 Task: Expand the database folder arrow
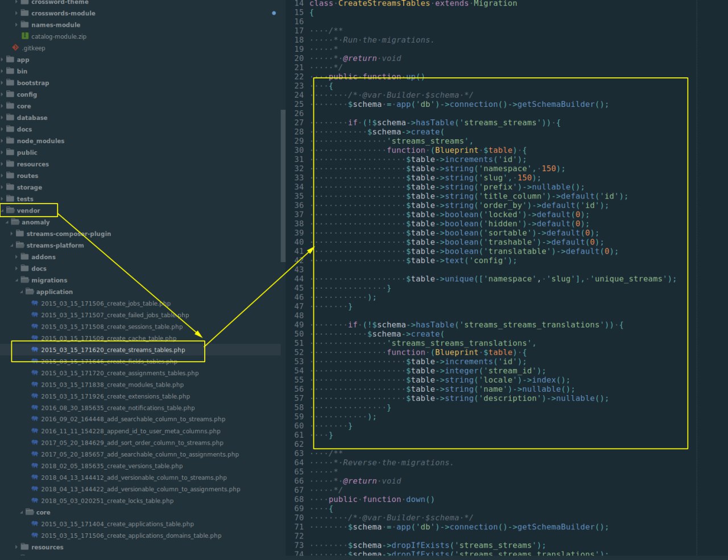click(x=2, y=118)
